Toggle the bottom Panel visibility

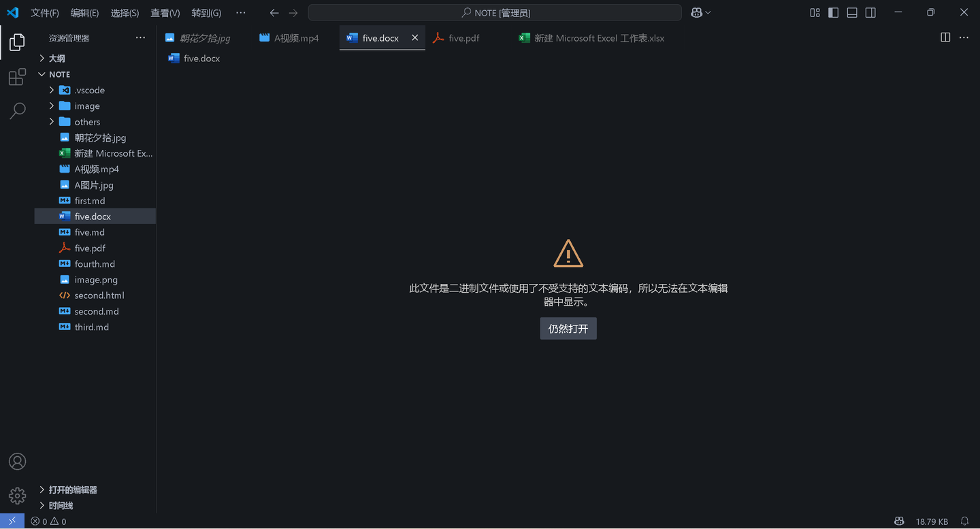tap(851, 12)
